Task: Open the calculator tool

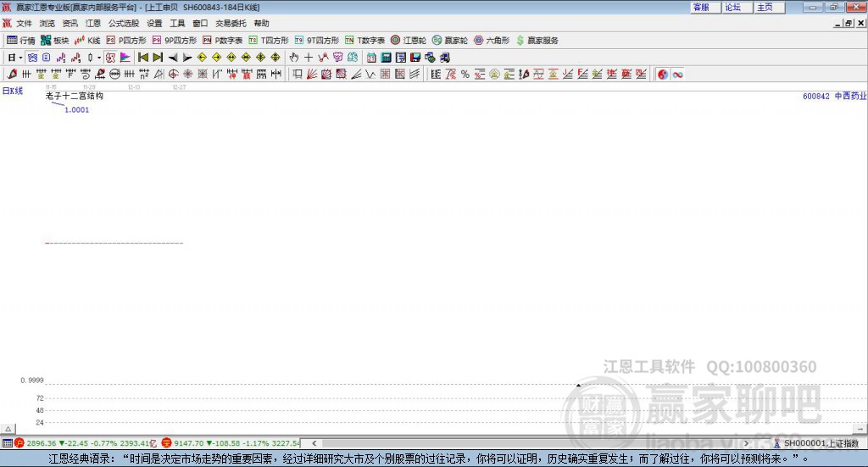Action: click(x=386, y=58)
